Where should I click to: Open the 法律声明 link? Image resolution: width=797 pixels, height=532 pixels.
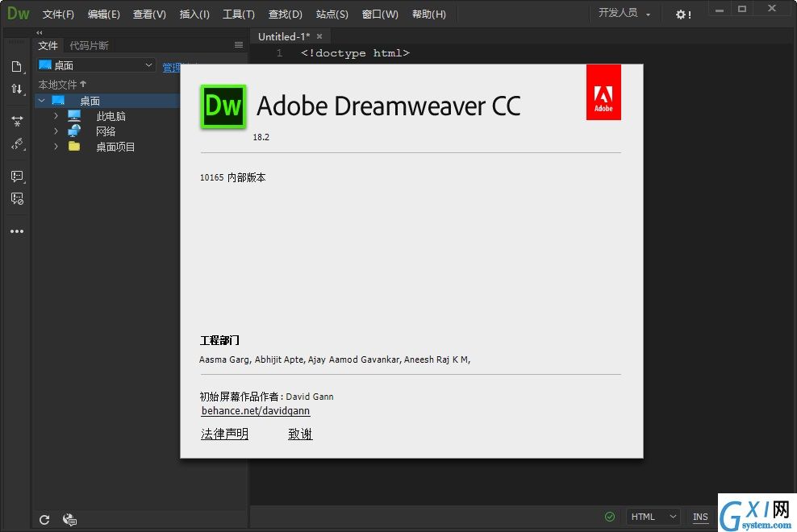(x=224, y=434)
